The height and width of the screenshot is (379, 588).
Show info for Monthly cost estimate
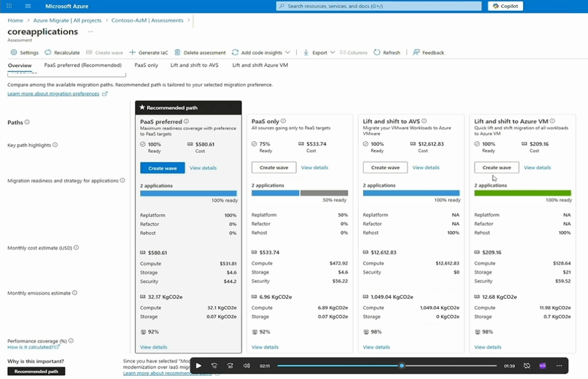click(76, 248)
